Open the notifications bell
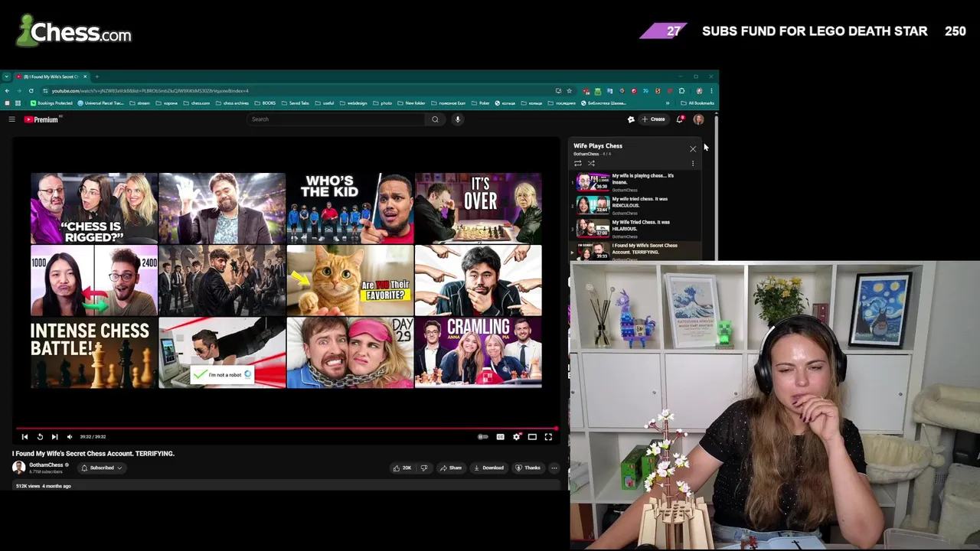980x551 pixels. pos(679,119)
